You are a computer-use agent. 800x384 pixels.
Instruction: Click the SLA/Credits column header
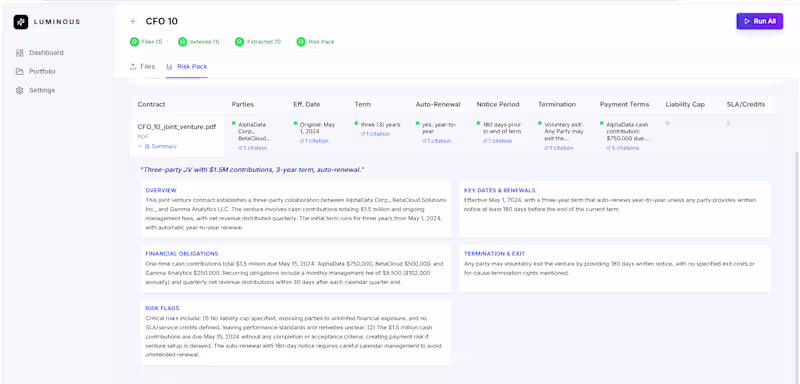coord(746,105)
